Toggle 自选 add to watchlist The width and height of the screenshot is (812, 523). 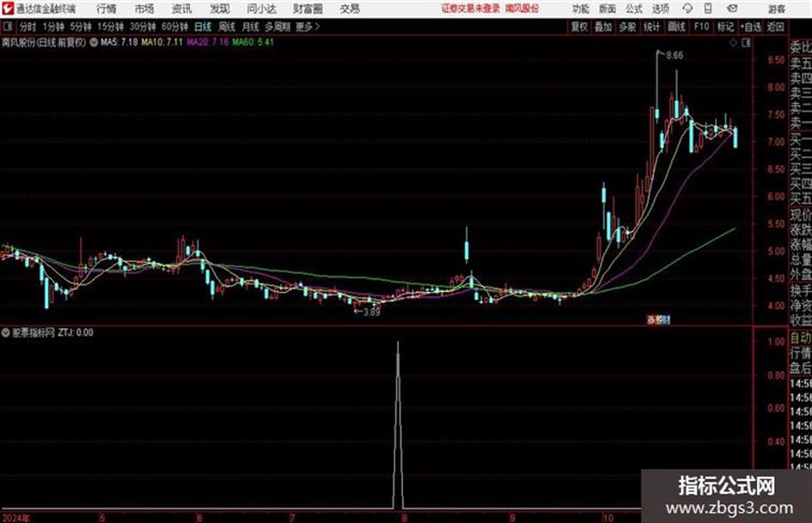click(750, 27)
